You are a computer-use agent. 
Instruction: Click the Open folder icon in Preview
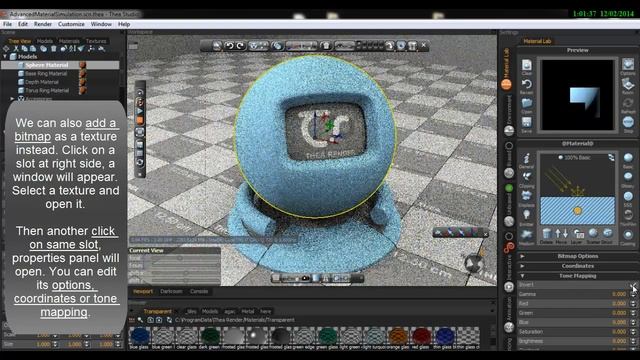coord(527,103)
